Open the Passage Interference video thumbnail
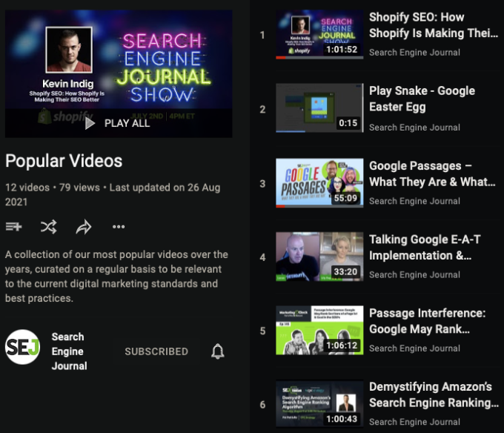Viewport: 504px width, 433px height. point(319,330)
